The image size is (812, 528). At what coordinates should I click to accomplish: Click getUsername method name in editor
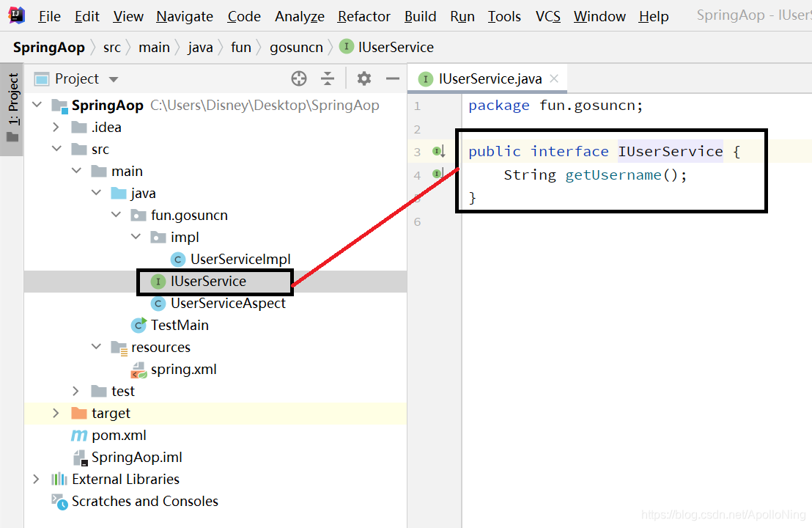point(613,175)
